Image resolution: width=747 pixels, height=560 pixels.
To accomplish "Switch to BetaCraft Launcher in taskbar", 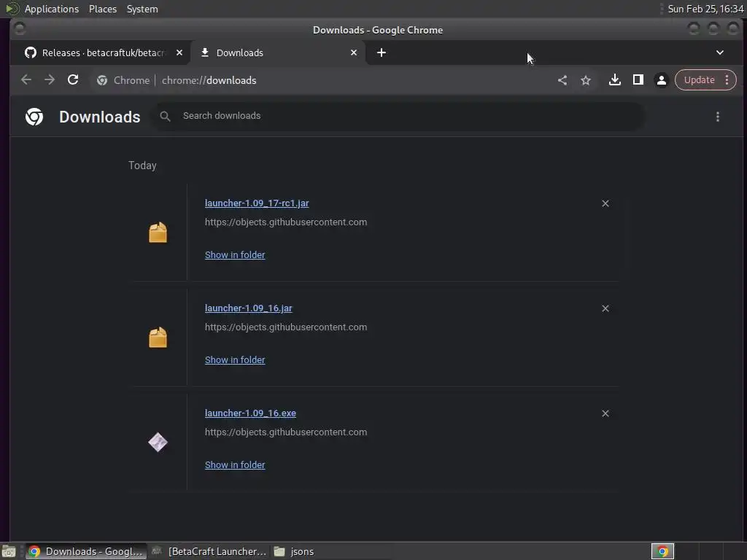I will point(209,551).
